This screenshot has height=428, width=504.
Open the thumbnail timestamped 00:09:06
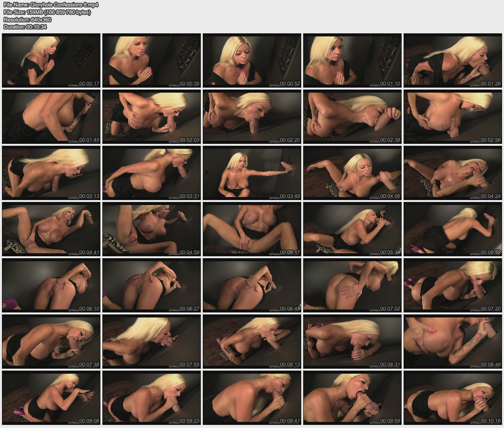(51, 398)
